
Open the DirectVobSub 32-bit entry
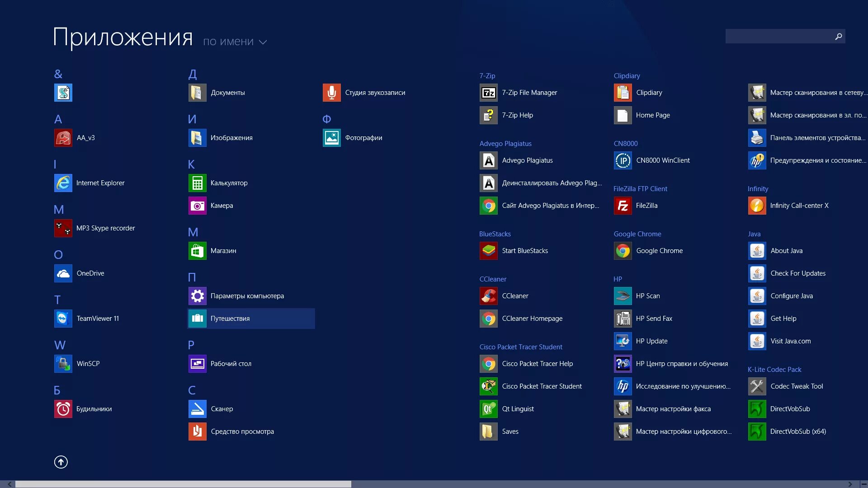tap(779, 409)
